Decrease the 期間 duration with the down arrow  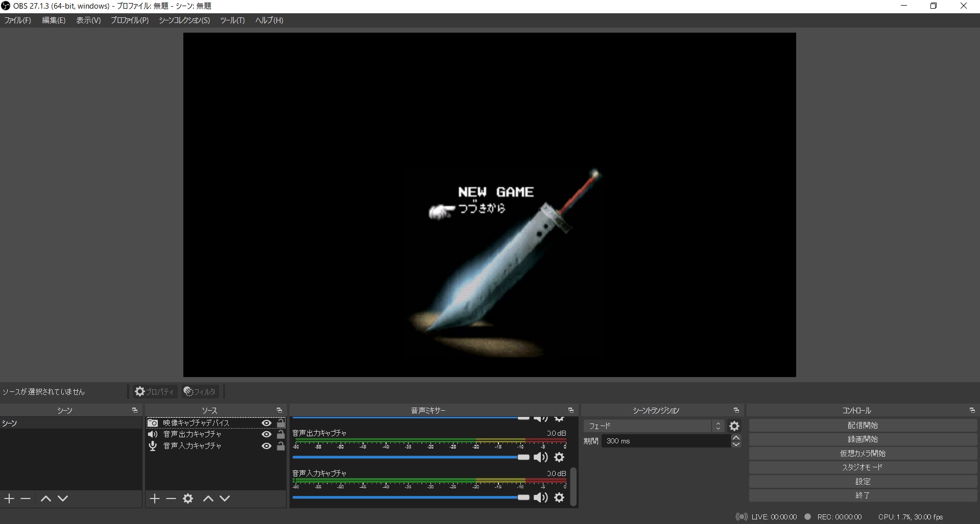click(736, 444)
